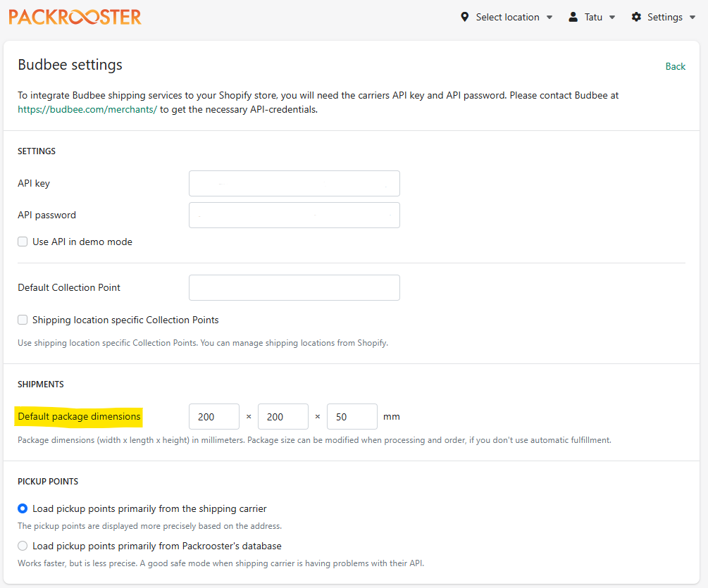
Task: Click the package width field showing 200
Action: [x=214, y=416]
